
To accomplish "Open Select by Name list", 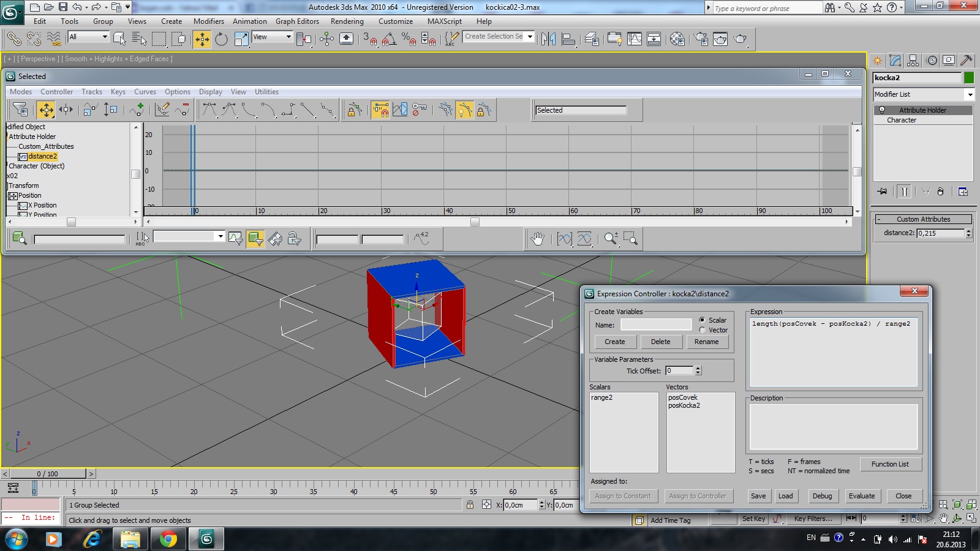I will [139, 39].
